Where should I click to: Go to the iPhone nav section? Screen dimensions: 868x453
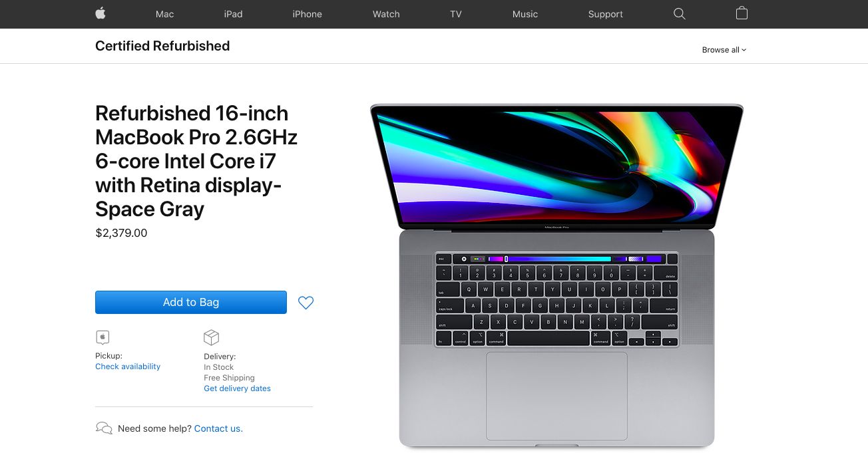[307, 14]
